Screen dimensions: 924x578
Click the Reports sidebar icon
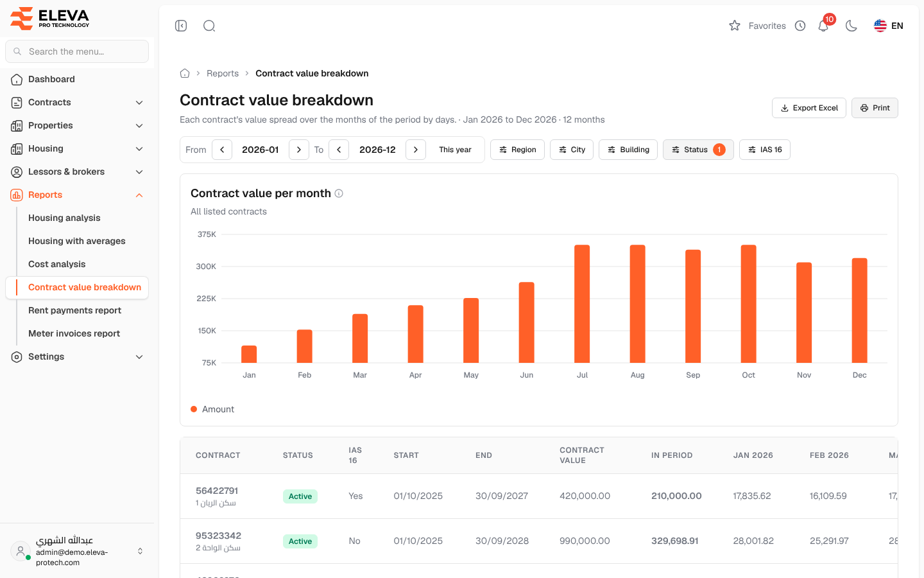17,195
